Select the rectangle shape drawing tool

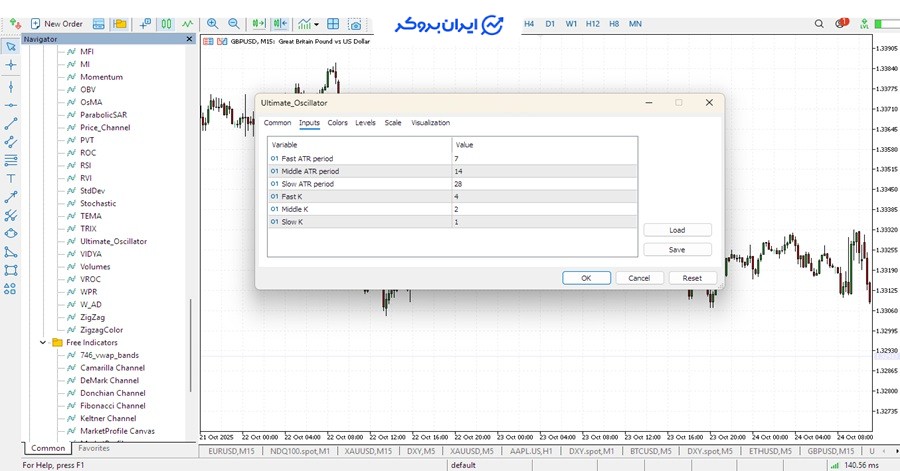pyautogui.click(x=11, y=270)
